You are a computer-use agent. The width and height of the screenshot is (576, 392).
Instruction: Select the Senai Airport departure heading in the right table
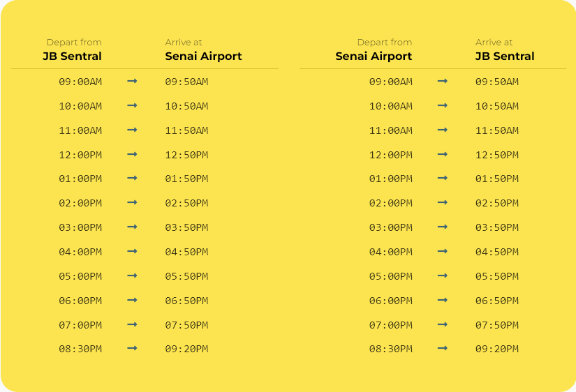[x=374, y=56]
